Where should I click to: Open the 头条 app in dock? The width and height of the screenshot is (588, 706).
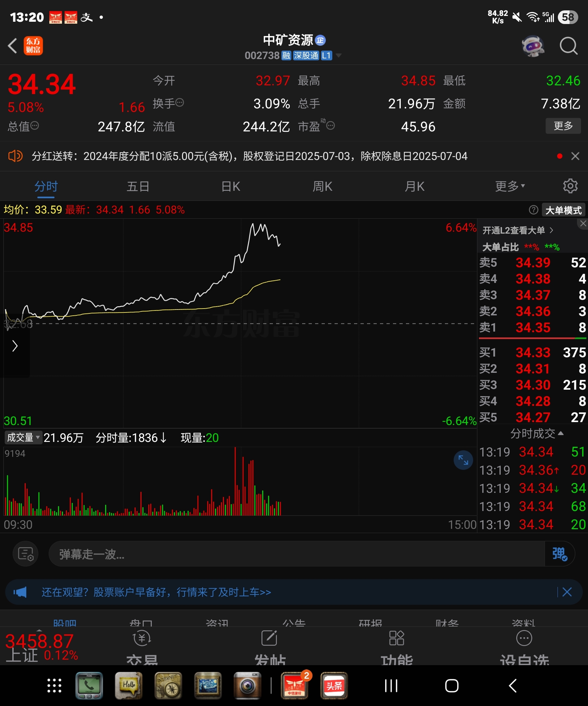click(334, 686)
